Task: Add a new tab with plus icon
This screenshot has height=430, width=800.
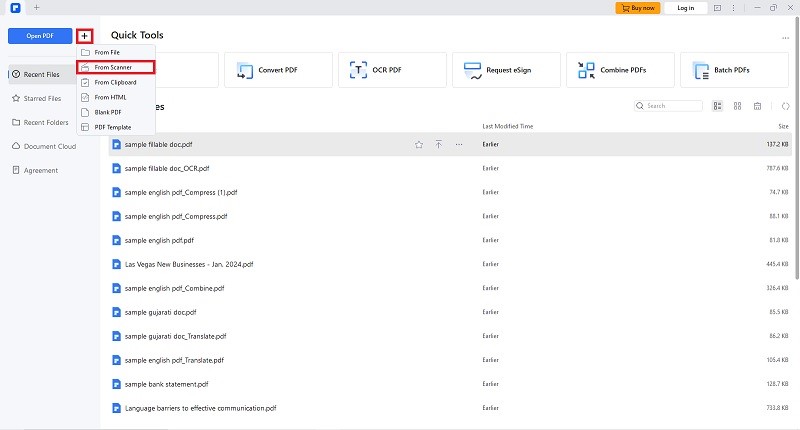Action: [36, 8]
